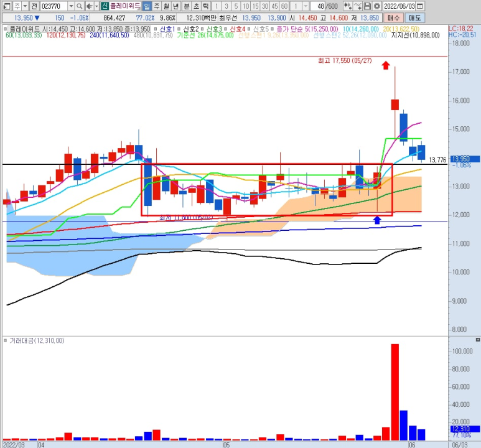481x448 pixels.
Task: Click the green 신 badge icon
Action: point(105,6)
